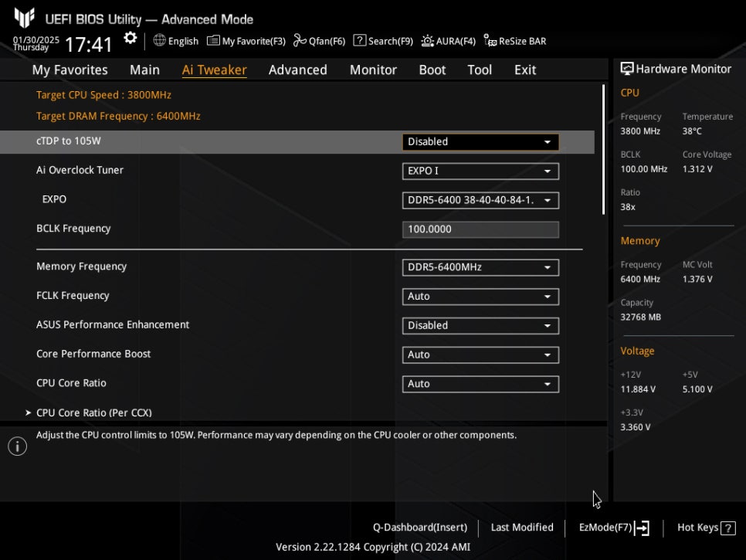The height and width of the screenshot is (560, 746).
Task: Click the Ratio value 38x
Action: click(628, 207)
